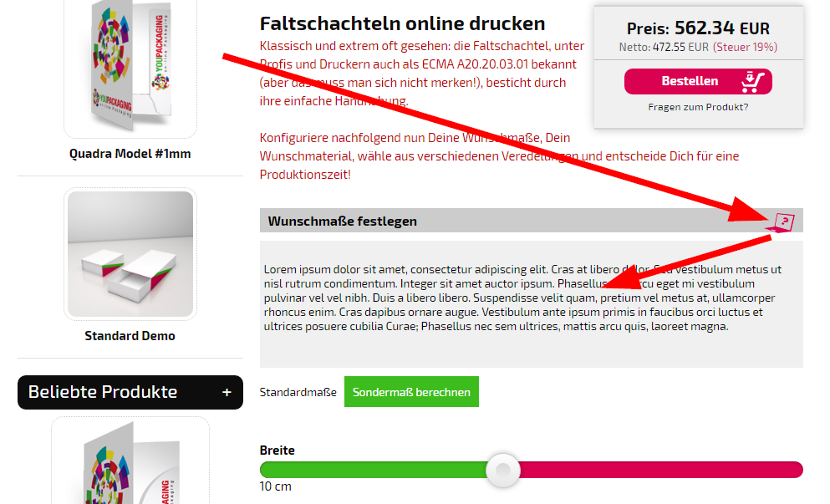Click Quadra Model #1mm product title
The width and height of the screenshot is (830, 504).
tap(130, 154)
